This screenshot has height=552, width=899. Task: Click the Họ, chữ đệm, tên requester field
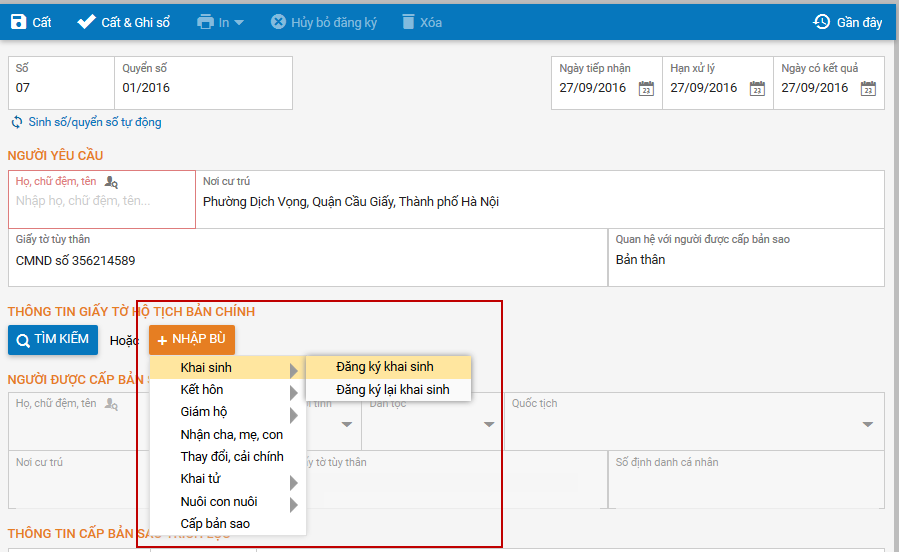tap(100, 201)
